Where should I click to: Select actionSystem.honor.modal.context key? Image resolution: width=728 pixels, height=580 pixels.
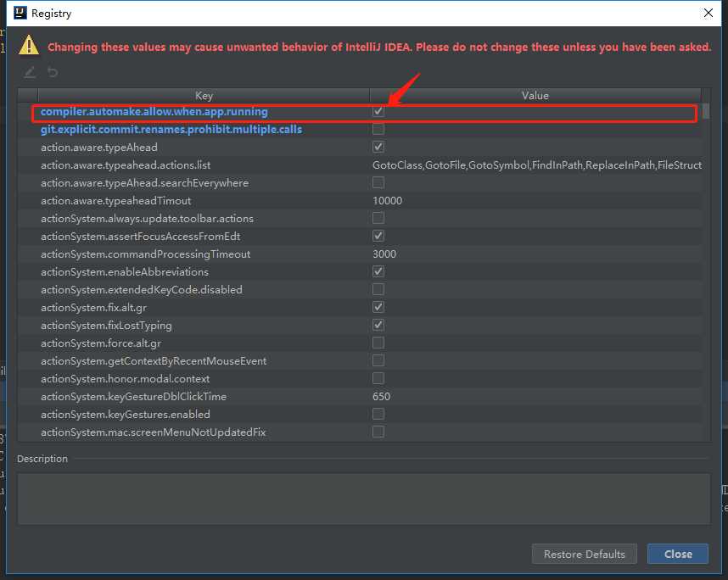pos(125,379)
